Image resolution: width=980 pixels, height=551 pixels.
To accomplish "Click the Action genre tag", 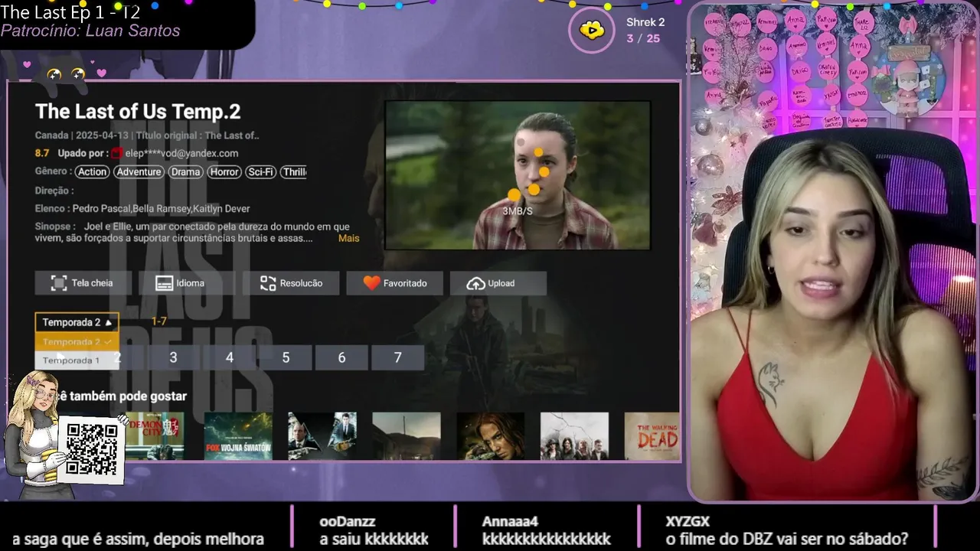I will (93, 172).
